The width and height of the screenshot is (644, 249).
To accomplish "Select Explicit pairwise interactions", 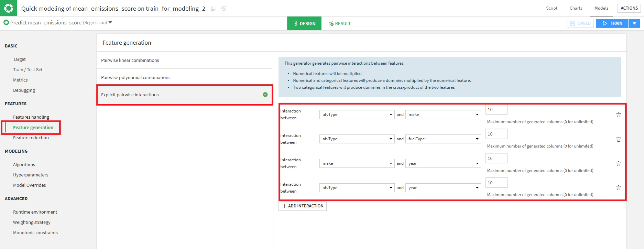I will click(185, 95).
